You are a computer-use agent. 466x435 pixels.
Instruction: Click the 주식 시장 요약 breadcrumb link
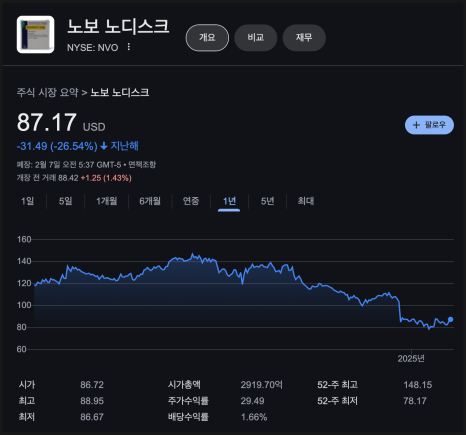(x=48, y=92)
